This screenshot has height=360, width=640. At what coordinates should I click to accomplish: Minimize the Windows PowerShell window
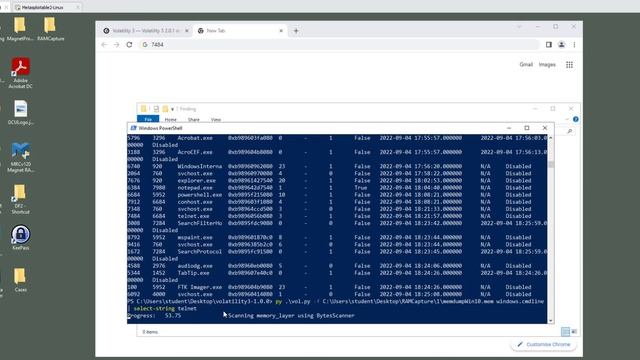pyautogui.click(x=509, y=128)
